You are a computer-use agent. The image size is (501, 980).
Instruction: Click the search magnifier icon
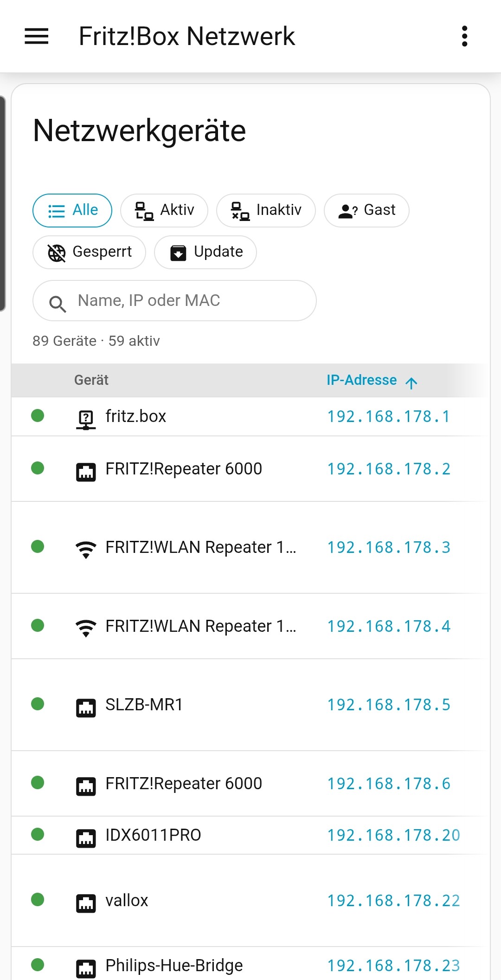point(58,304)
